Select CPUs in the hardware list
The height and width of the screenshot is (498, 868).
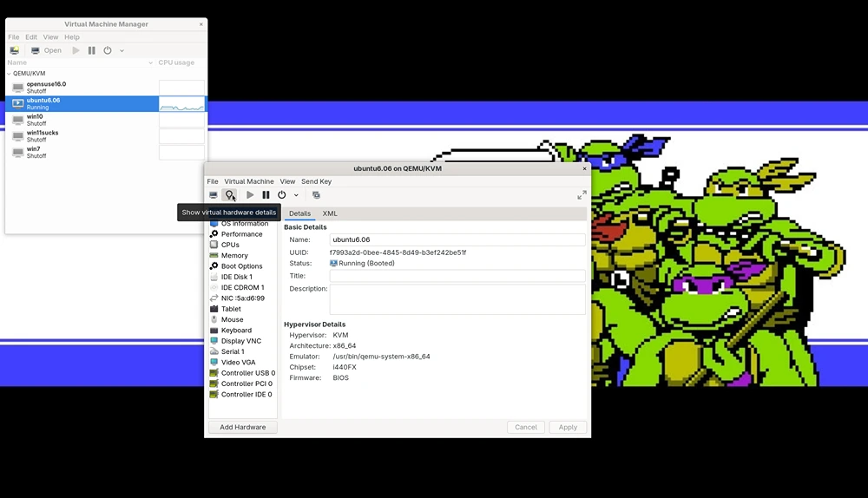[242, 245]
